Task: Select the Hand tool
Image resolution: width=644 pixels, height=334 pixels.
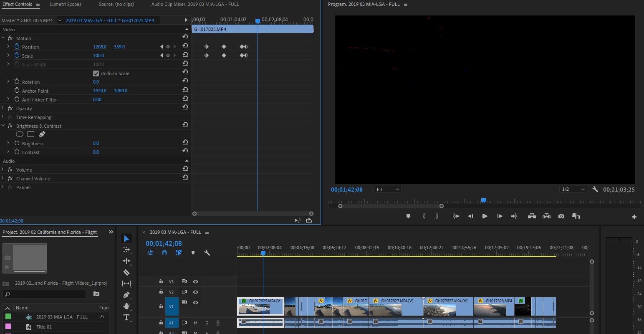Action: tap(126, 306)
